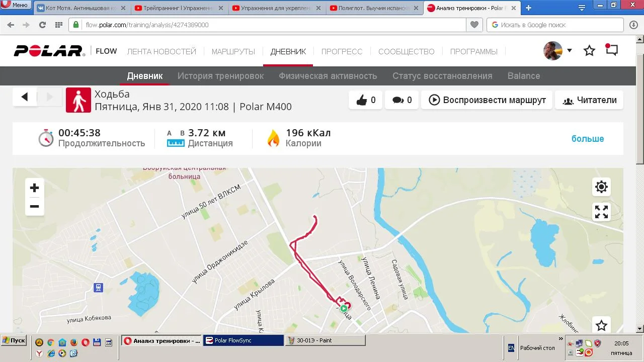Open a new browser tab
644x362 pixels.
pos(528,8)
